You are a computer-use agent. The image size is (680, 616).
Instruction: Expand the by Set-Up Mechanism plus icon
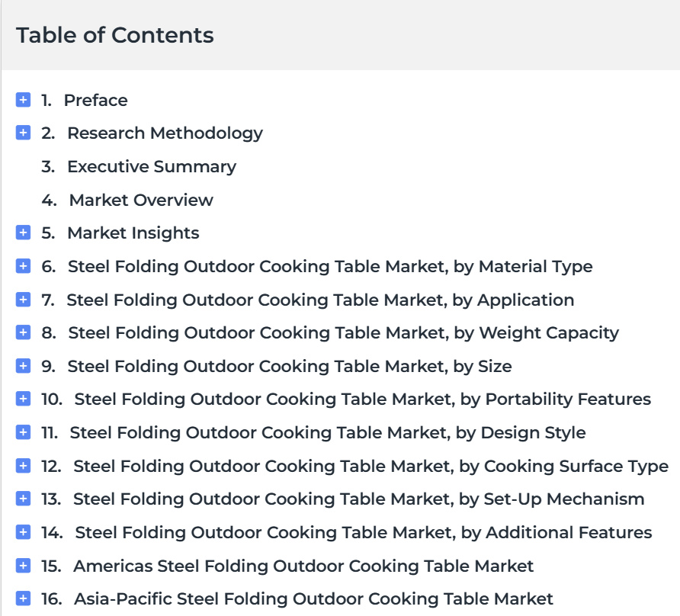click(23, 499)
